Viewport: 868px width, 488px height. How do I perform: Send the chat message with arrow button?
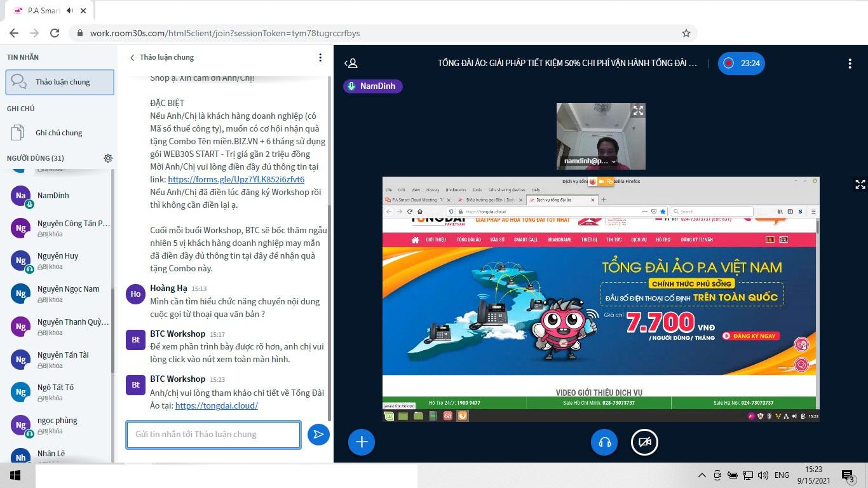[318, 435]
